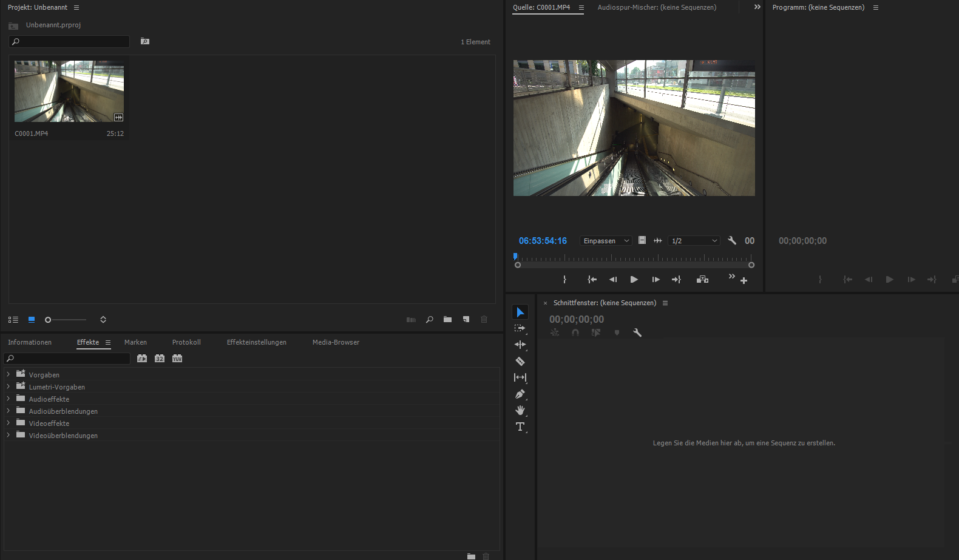Switch project panel to list view
This screenshot has height=560, width=959.
pyautogui.click(x=13, y=320)
